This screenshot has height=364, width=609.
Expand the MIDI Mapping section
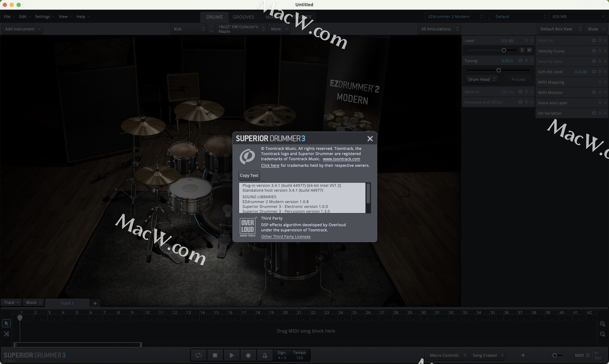(605, 82)
